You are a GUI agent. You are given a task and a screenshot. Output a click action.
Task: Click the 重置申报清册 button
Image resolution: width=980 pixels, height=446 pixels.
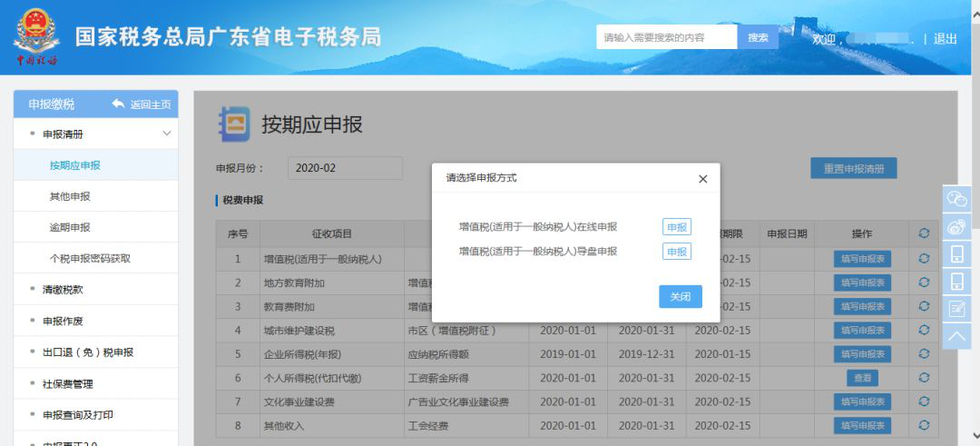(x=854, y=168)
